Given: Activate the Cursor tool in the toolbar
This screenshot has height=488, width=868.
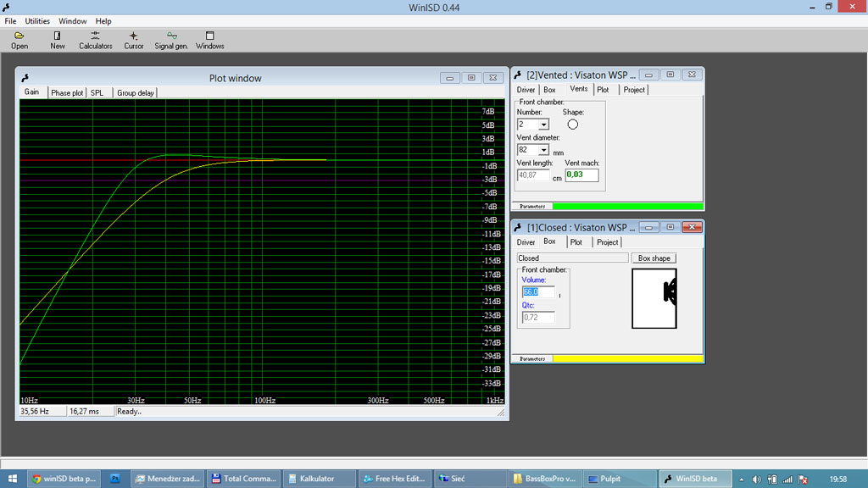Looking at the screenshot, I should [133, 40].
